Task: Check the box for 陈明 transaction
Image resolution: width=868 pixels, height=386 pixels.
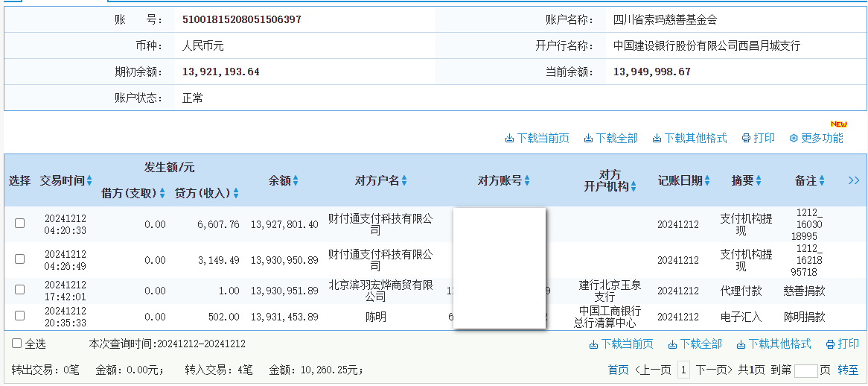Action: pyautogui.click(x=20, y=316)
